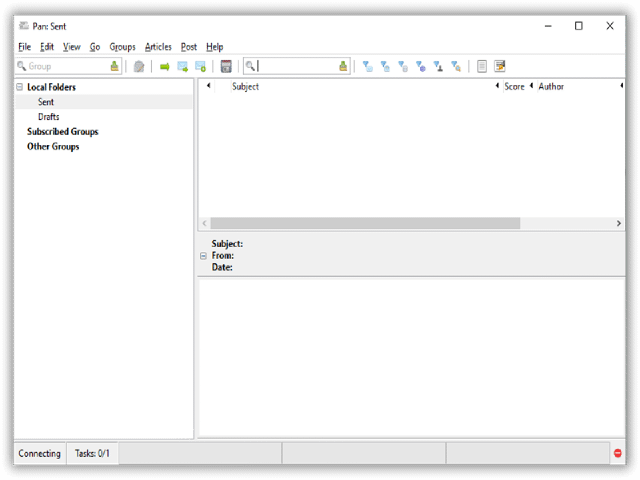Open the Groups menu

pyautogui.click(x=122, y=47)
